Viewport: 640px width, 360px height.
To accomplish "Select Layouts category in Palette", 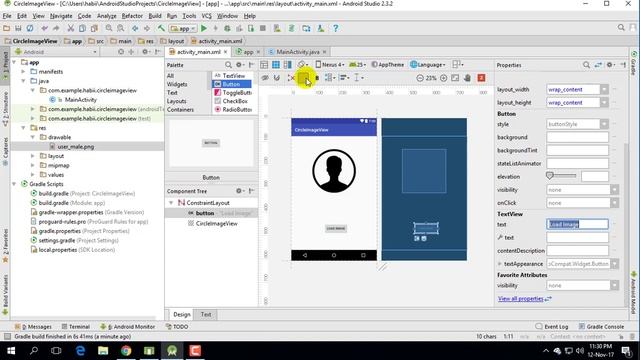I will [176, 101].
